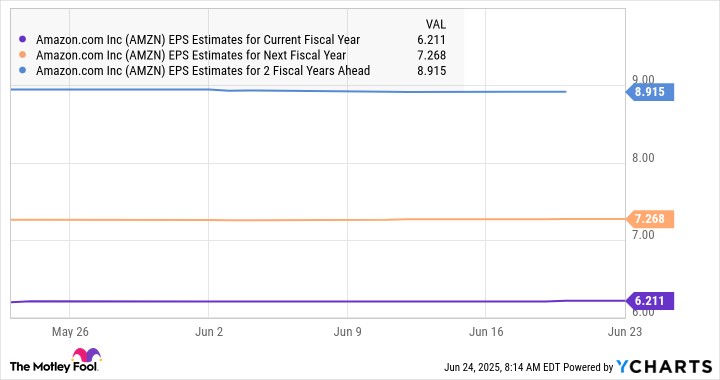Click the purple 6.211 end-of-line value flag
720x380 pixels.
coord(650,301)
